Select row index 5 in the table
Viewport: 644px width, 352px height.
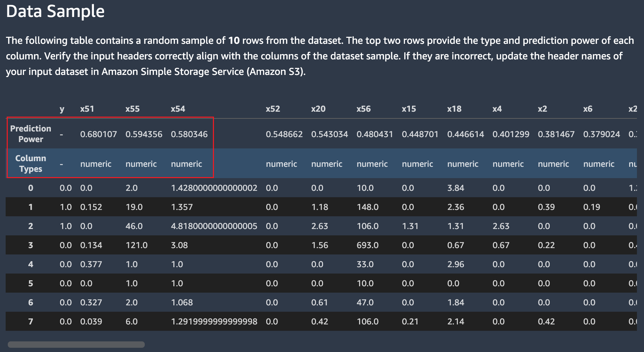coord(31,283)
